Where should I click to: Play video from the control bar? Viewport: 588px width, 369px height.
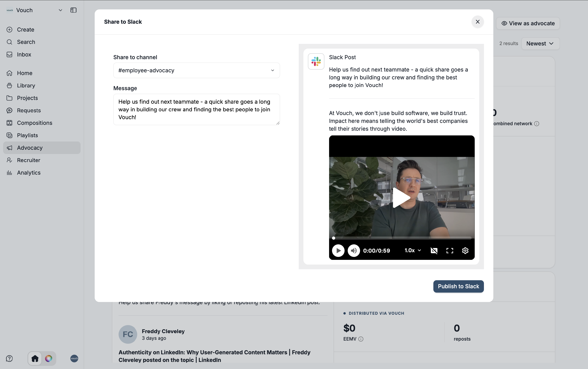tap(338, 251)
